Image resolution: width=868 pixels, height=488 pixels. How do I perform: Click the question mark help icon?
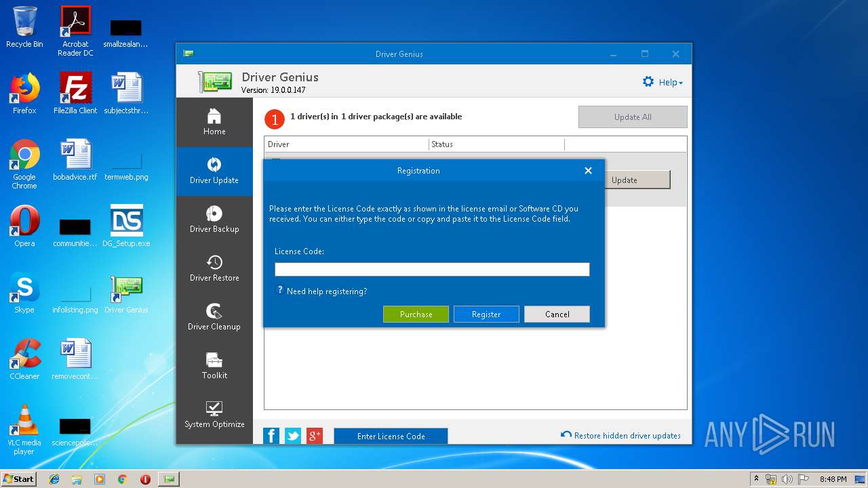[279, 290]
